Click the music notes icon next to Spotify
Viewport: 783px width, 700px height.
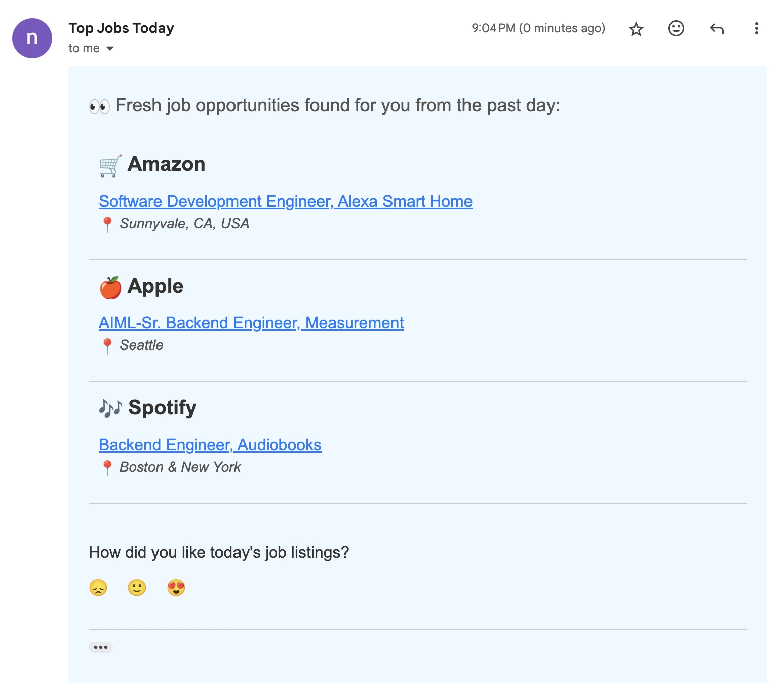111,407
